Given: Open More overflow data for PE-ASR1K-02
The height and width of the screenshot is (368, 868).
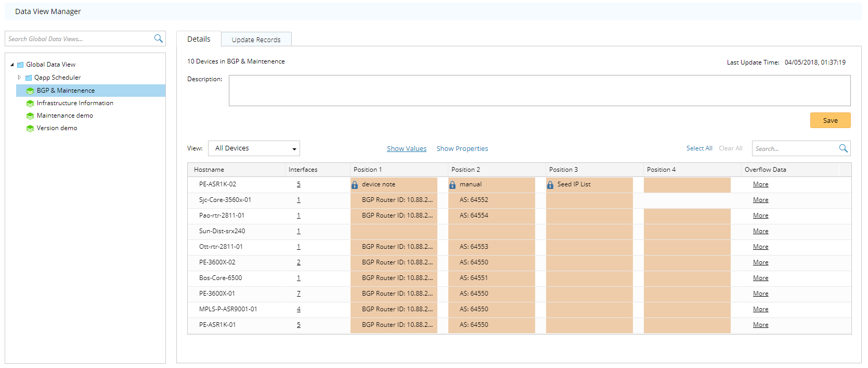Looking at the screenshot, I should [x=760, y=184].
